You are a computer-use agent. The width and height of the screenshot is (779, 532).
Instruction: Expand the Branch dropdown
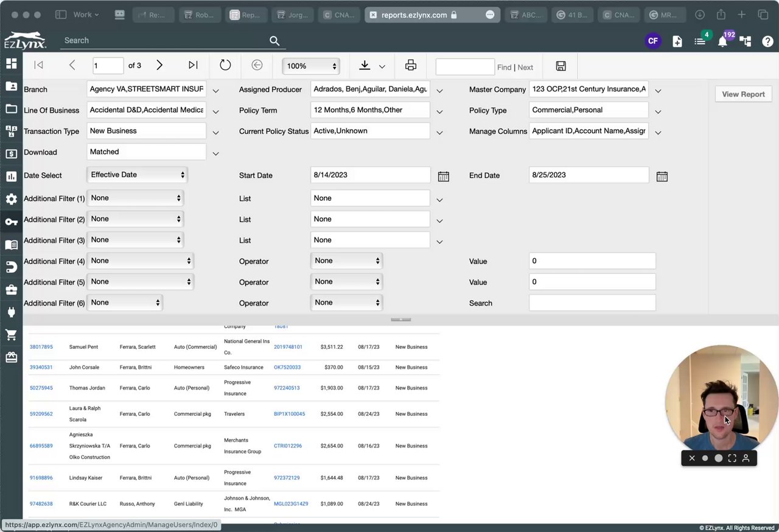[x=215, y=91]
